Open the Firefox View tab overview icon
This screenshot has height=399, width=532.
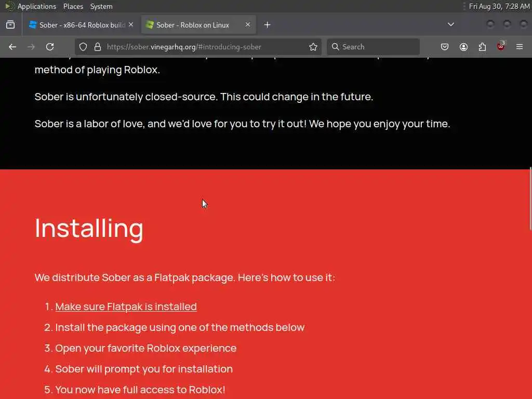pyautogui.click(x=10, y=25)
